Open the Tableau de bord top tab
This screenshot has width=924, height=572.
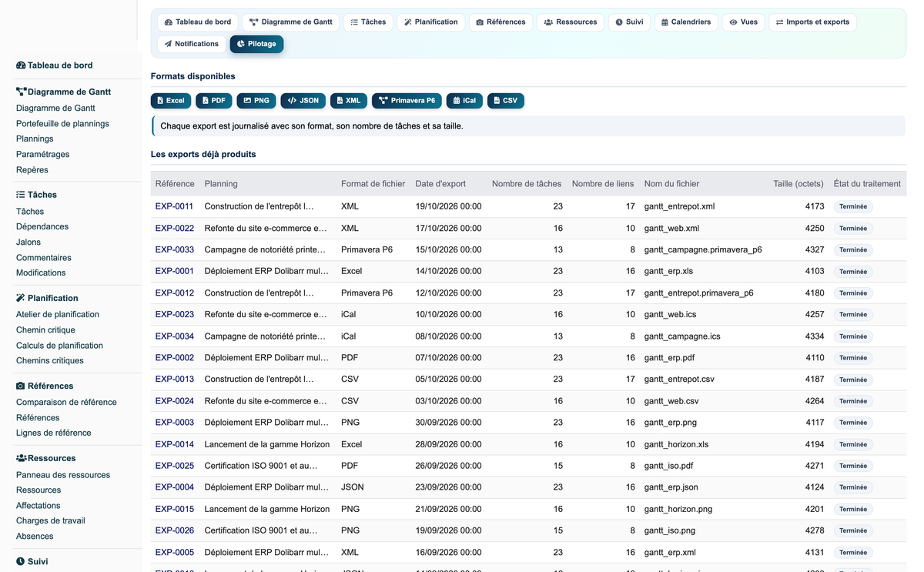click(x=198, y=22)
